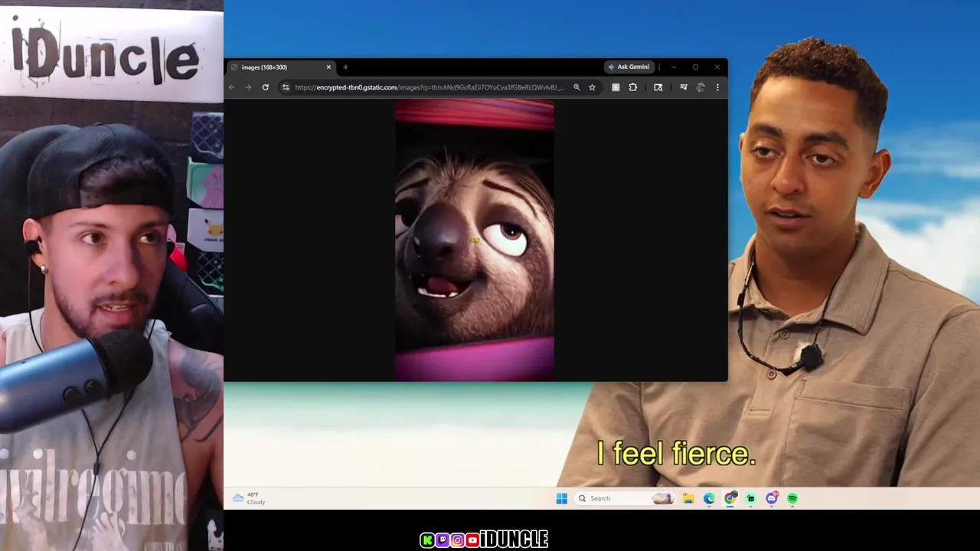Open the site information icon in address bar

pyautogui.click(x=286, y=87)
